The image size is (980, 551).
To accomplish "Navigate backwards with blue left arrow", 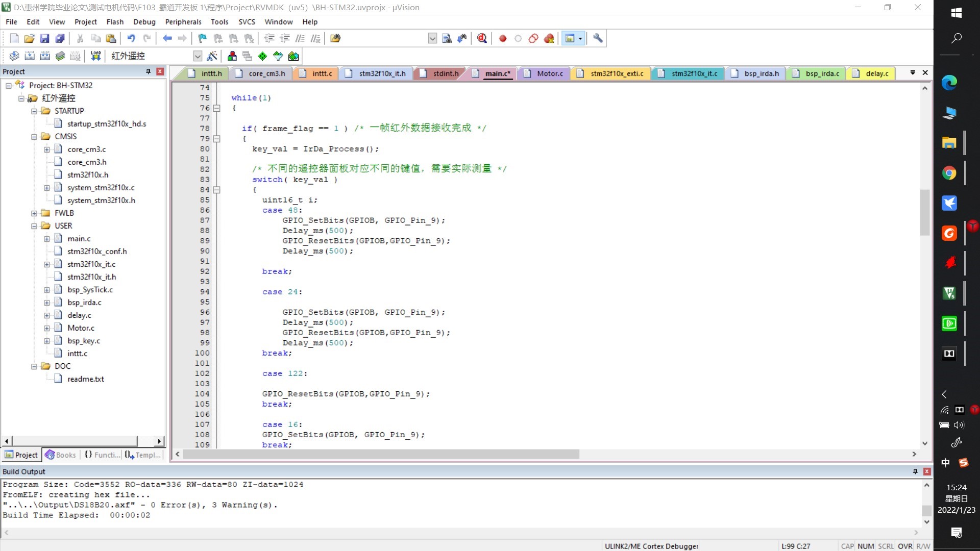I will coord(167,38).
